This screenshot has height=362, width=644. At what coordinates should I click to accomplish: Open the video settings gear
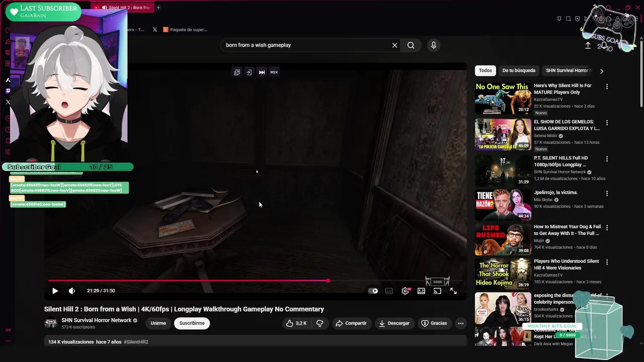pos(405,291)
